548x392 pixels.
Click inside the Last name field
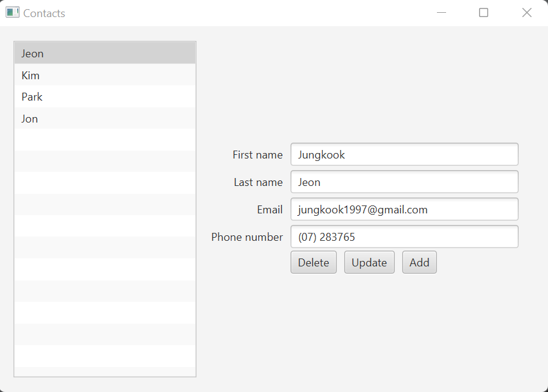coord(404,182)
